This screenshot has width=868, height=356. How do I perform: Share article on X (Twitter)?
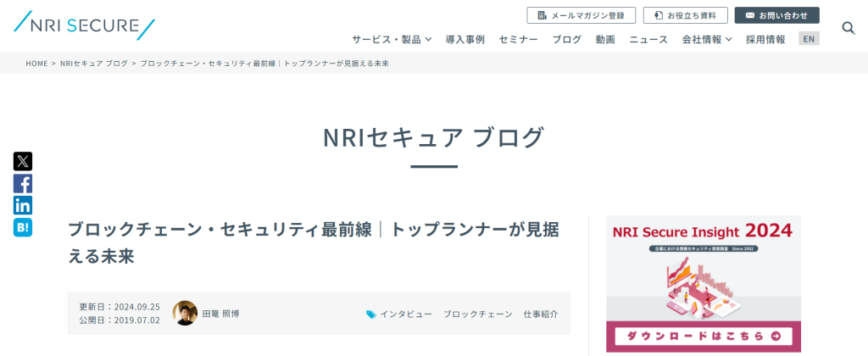coord(23,161)
